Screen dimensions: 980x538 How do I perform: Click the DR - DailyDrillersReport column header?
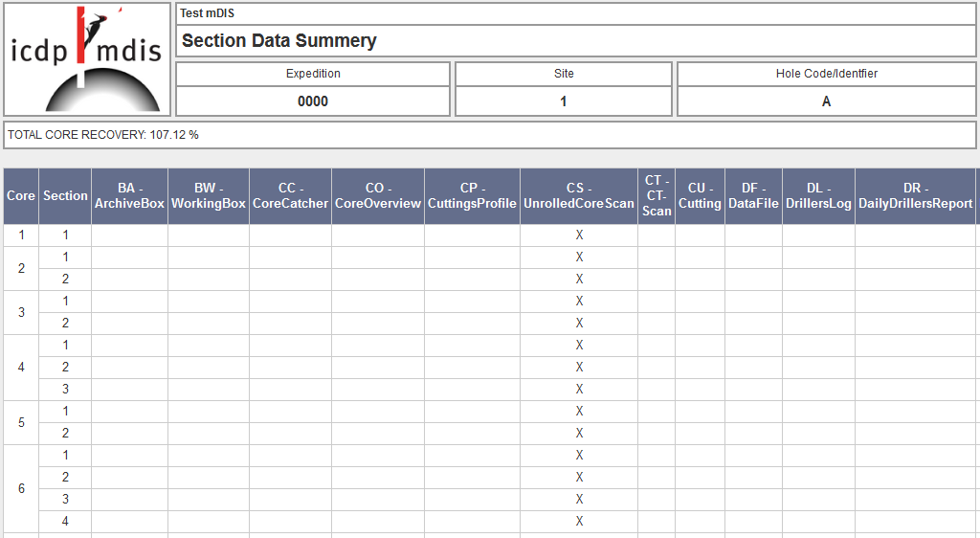(x=916, y=196)
